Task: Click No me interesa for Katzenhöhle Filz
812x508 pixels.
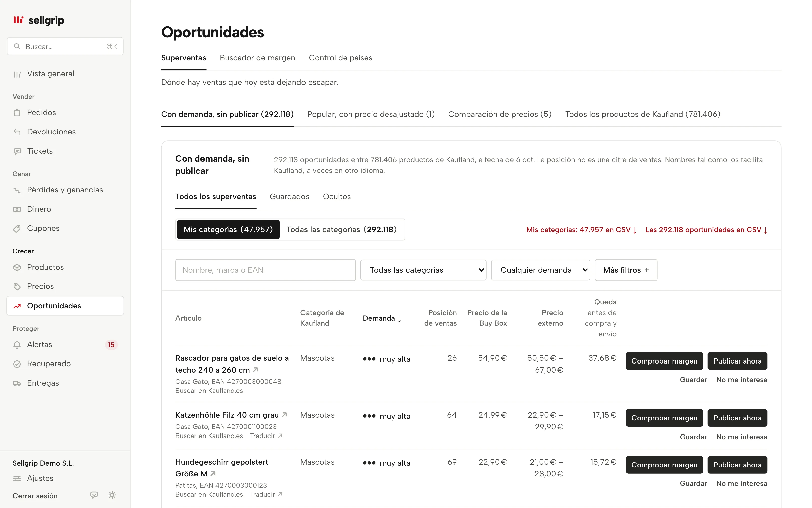Action: pos(742,437)
